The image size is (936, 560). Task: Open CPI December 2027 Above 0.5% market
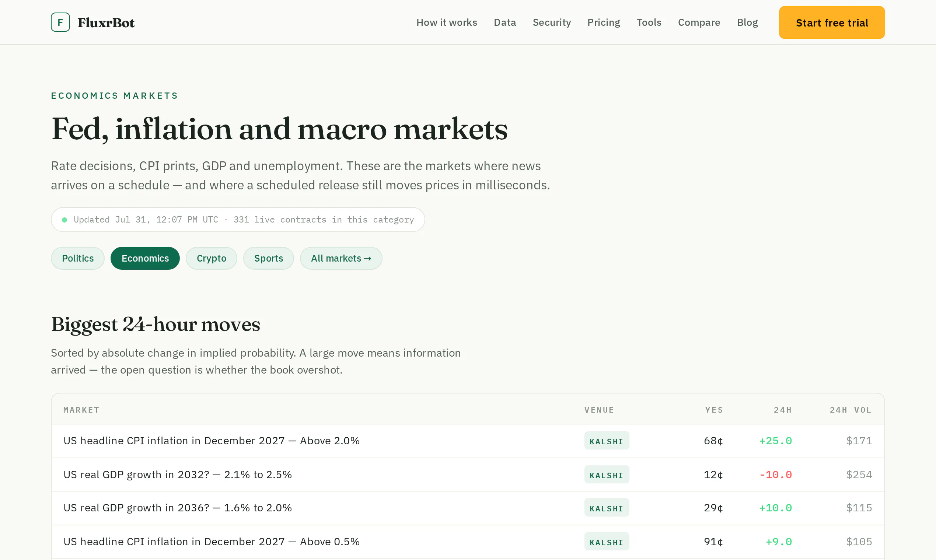tap(212, 542)
